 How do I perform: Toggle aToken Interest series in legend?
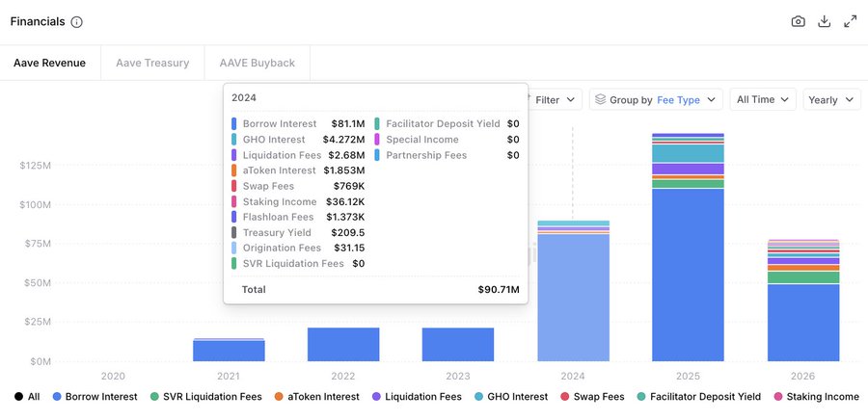(x=316, y=396)
